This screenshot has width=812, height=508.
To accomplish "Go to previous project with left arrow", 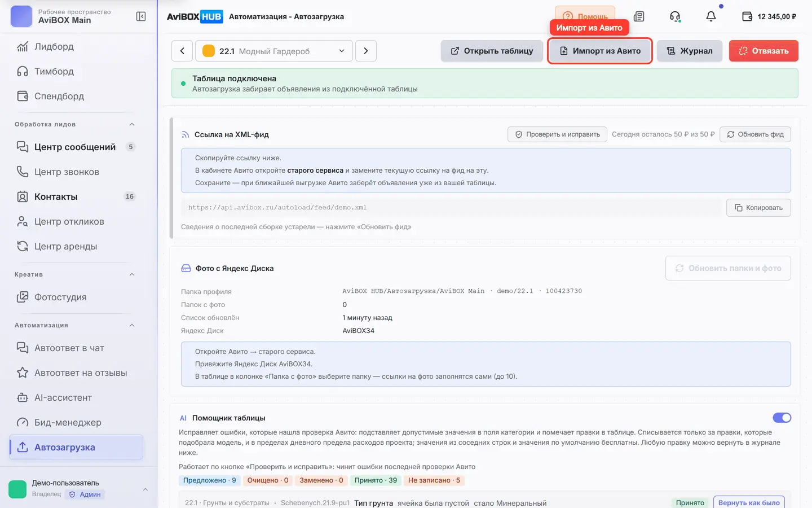I will click(182, 51).
